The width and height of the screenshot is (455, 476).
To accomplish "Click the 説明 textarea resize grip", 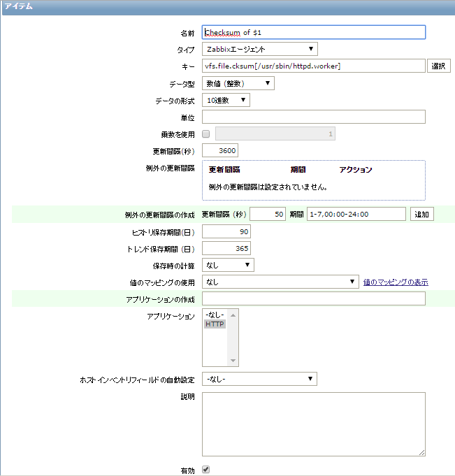I will (x=422, y=453).
